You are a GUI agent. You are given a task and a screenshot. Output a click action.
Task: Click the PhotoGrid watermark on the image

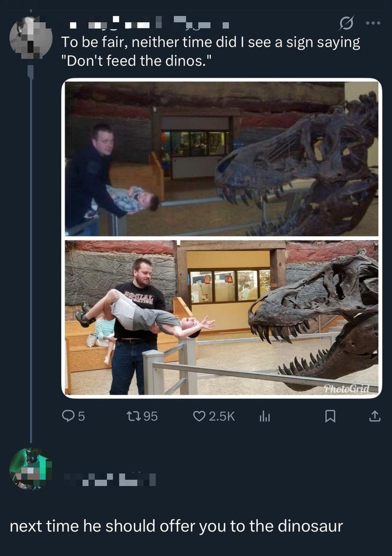[x=346, y=389]
